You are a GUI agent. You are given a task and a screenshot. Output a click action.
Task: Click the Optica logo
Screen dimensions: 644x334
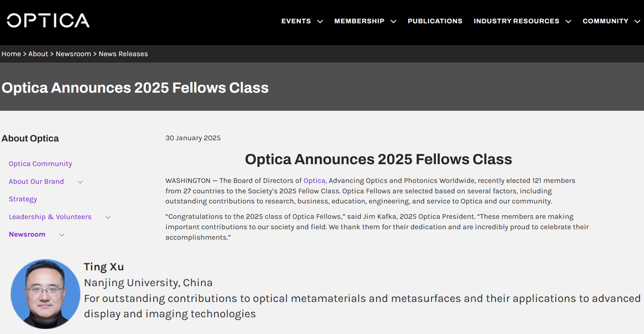[48, 21]
